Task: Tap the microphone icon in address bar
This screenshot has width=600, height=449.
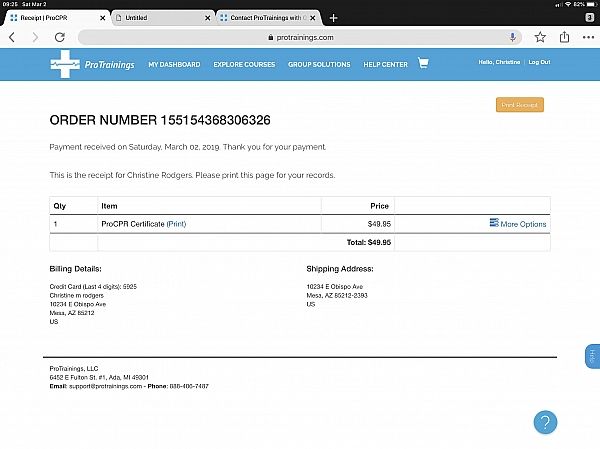Action: 512,37
